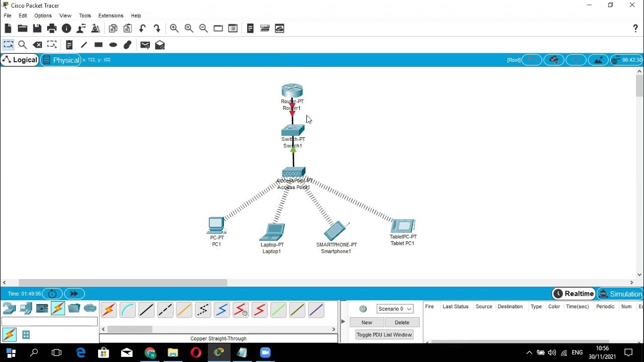The height and width of the screenshot is (362, 644).
Task: Click the PC1 device
Action: (x=216, y=225)
